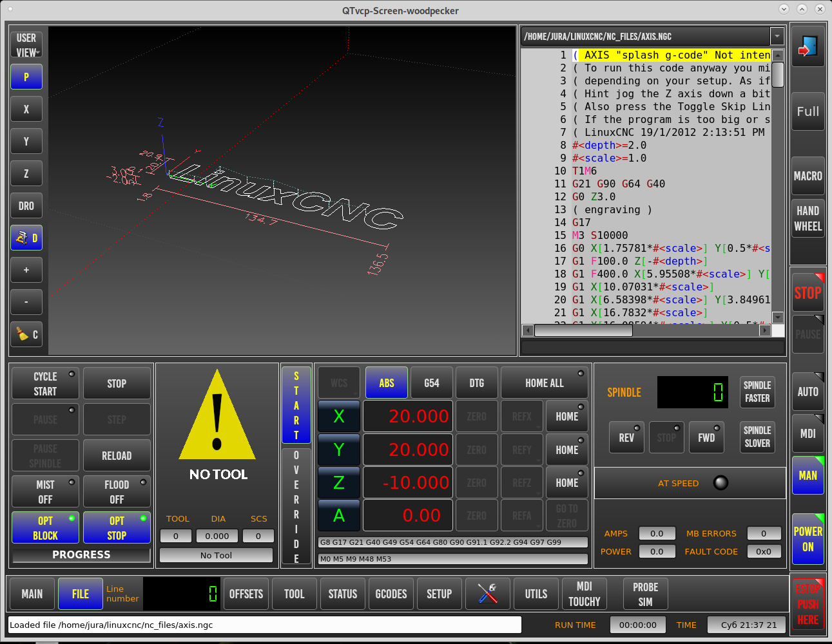Open the G-code file path dropdown
The width and height of the screenshot is (832, 644).
[x=777, y=36]
